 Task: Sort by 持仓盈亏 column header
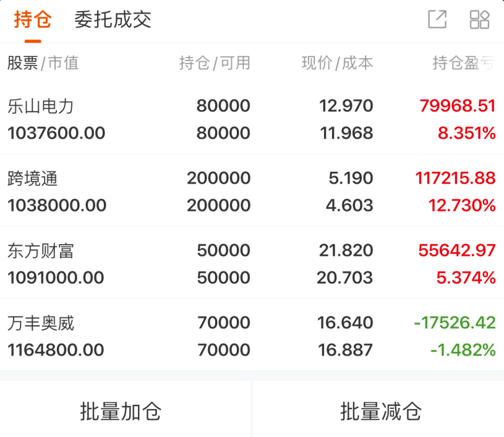tap(464, 62)
